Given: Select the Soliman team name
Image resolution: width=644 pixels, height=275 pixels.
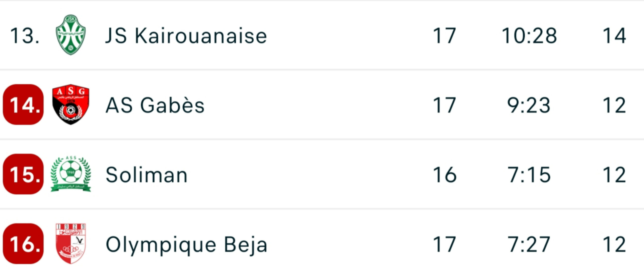Looking at the screenshot, I should (x=147, y=175).
